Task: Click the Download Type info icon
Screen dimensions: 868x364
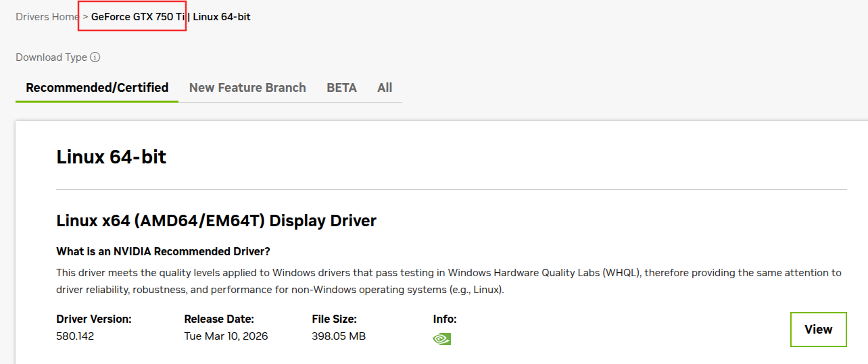Action: [x=95, y=57]
